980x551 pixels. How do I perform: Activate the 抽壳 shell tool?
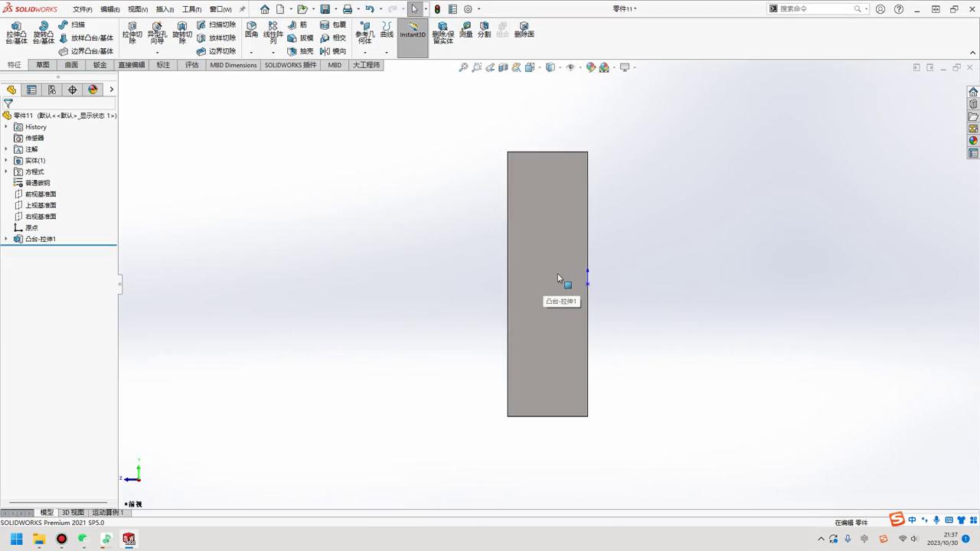pos(305,51)
